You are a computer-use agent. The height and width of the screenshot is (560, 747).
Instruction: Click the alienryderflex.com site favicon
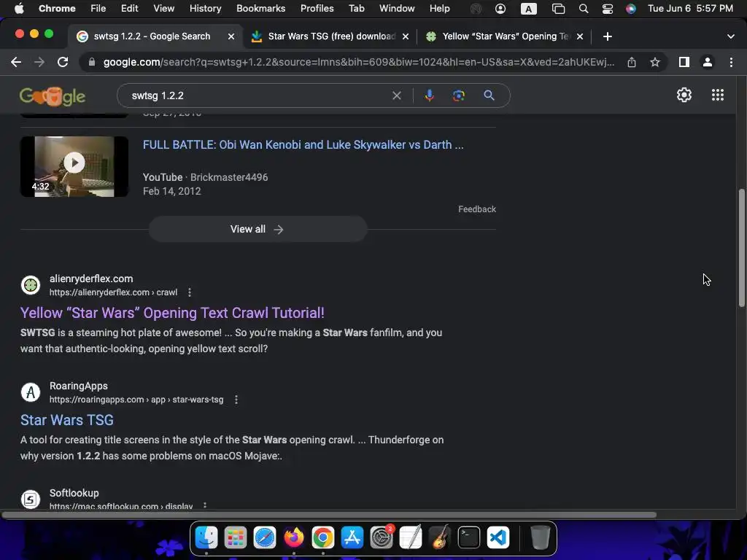click(x=31, y=285)
